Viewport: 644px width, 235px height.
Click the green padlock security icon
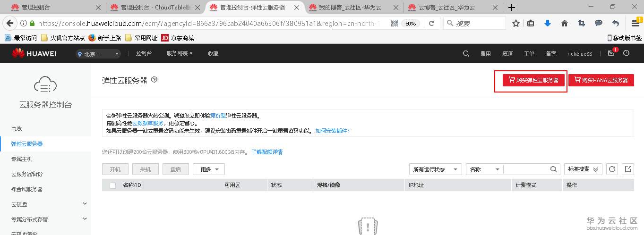pos(32,23)
